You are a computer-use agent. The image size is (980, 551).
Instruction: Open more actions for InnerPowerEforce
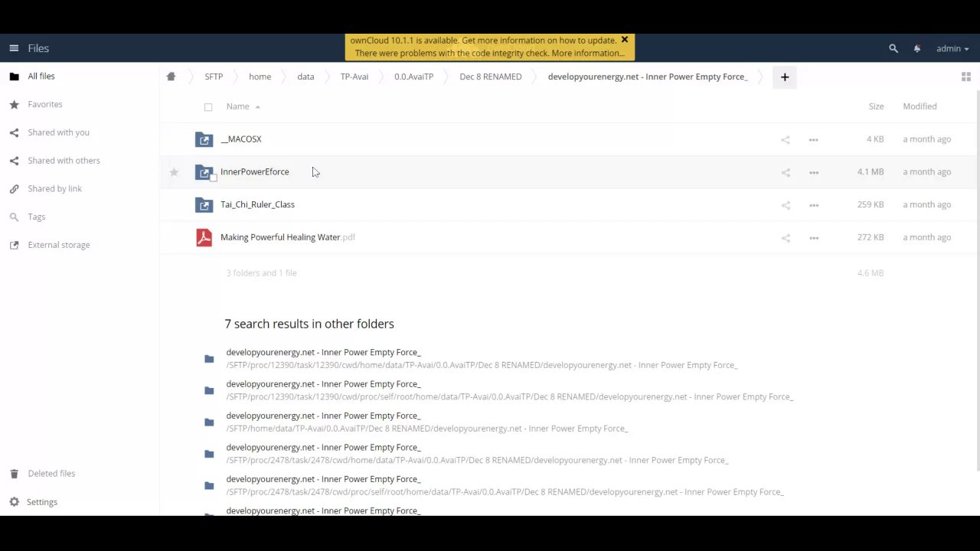[x=813, y=172]
